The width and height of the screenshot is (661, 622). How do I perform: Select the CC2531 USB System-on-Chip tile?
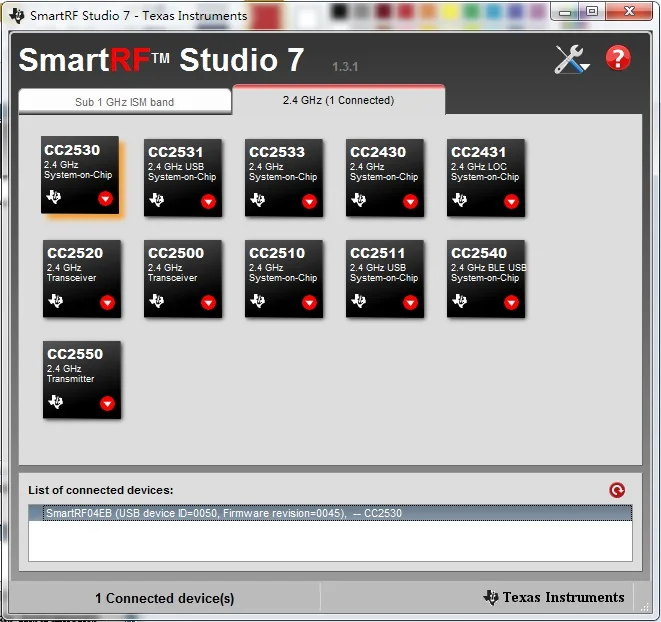(183, 178)
